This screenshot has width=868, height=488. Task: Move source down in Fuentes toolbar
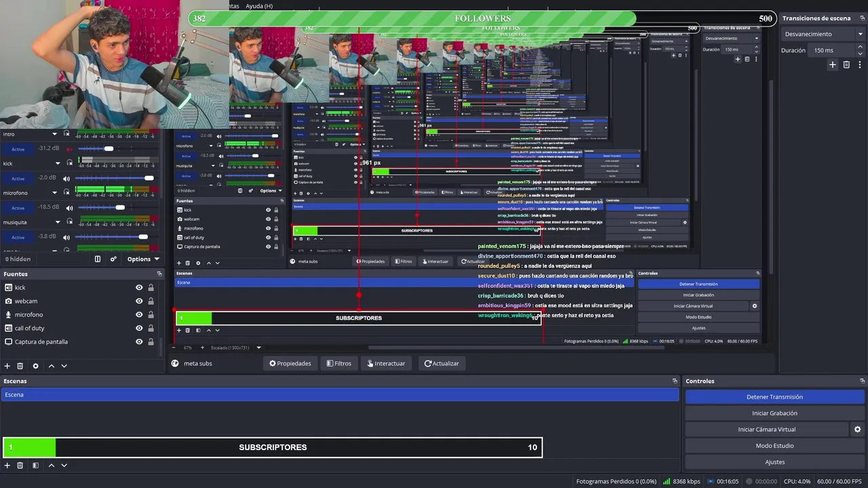[64, 366]
